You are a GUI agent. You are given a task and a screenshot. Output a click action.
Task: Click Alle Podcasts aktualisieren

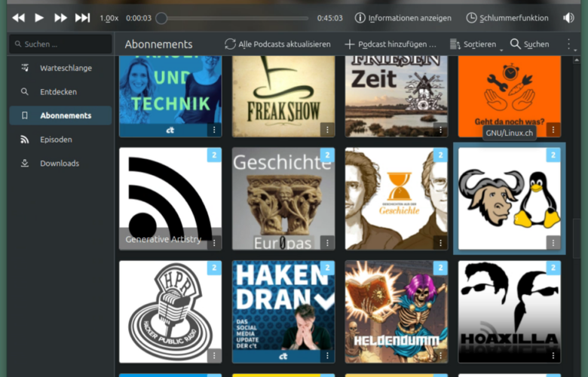tap(277, 44)
